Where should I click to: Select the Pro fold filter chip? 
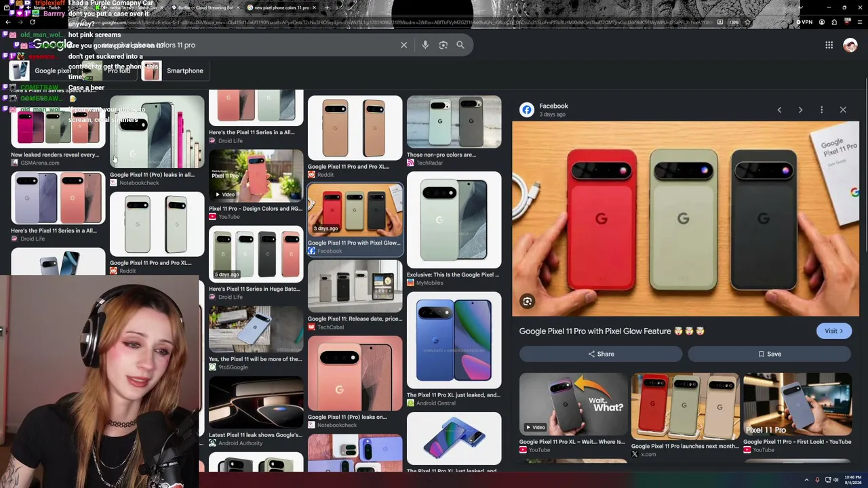108,70
